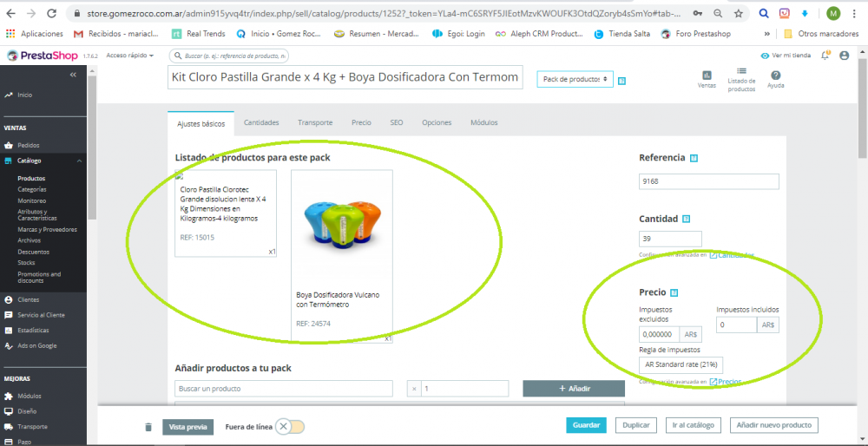Click the product name field
This screenshot has width=868, height=446.
pyautogui.click(x=345, y=77)
